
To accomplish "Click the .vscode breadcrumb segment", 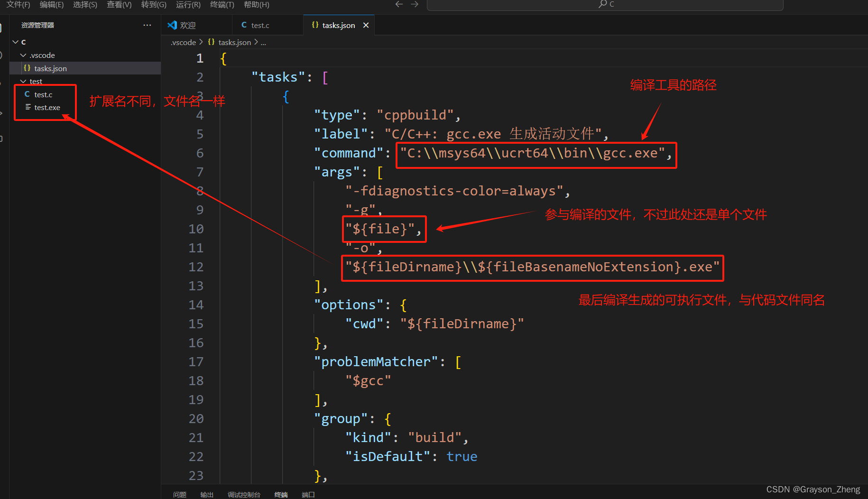I will [x=183, y=43].
